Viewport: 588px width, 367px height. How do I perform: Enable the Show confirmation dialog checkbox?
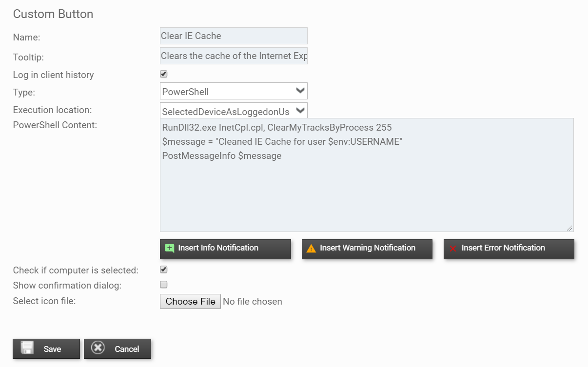(x=164, y=284)
